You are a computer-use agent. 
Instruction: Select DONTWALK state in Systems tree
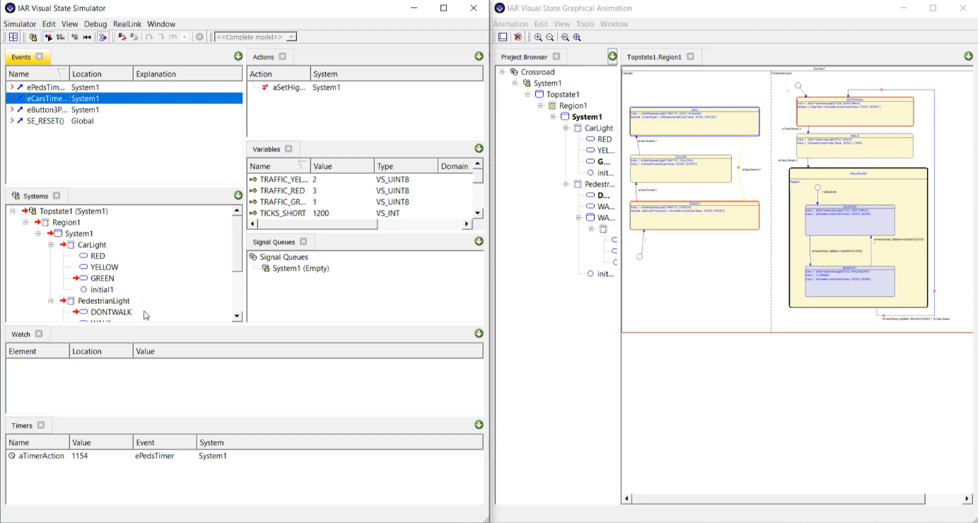[x=111, y=312]
